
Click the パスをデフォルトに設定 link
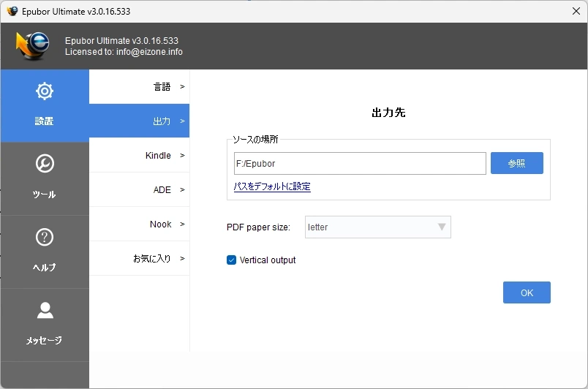(x=272, y=186)
